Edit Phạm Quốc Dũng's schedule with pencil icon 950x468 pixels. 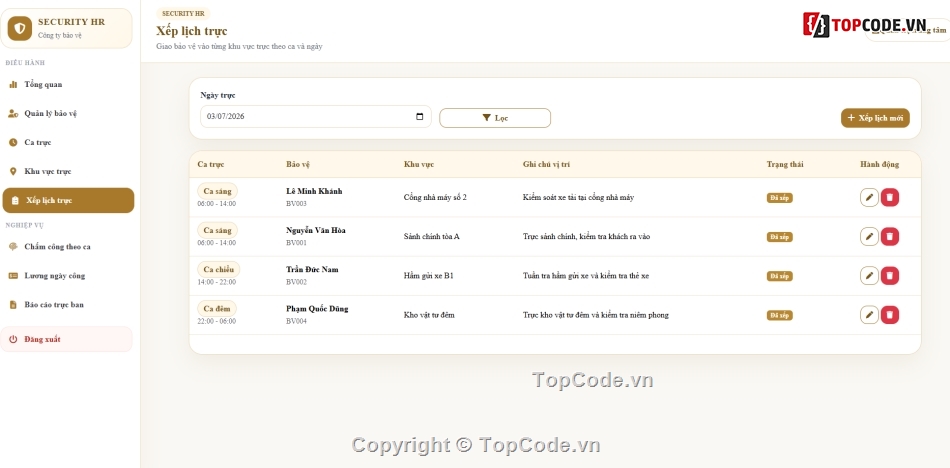tap(869, 315)
